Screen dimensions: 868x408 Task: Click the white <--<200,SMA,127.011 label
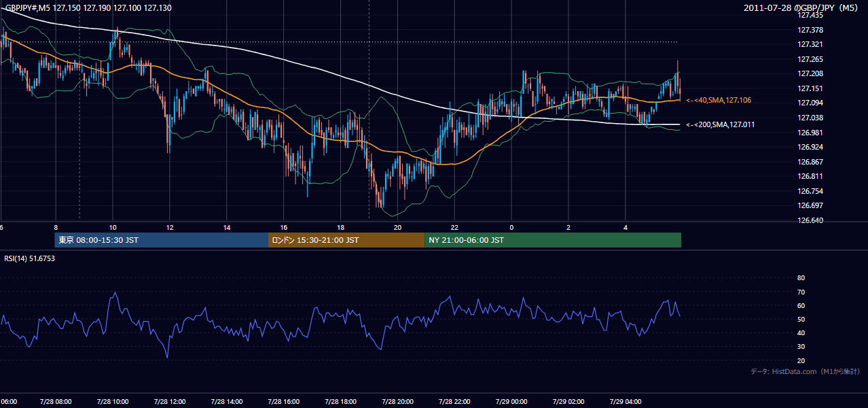(x=720, y=124)
